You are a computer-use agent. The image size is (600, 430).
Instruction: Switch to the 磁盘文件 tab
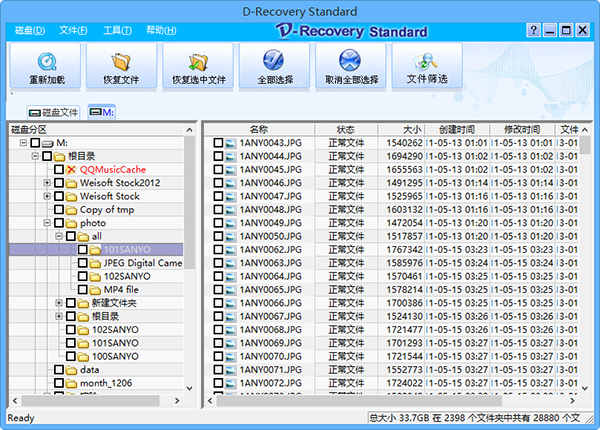pyautogui.click(x=54, y=112)
